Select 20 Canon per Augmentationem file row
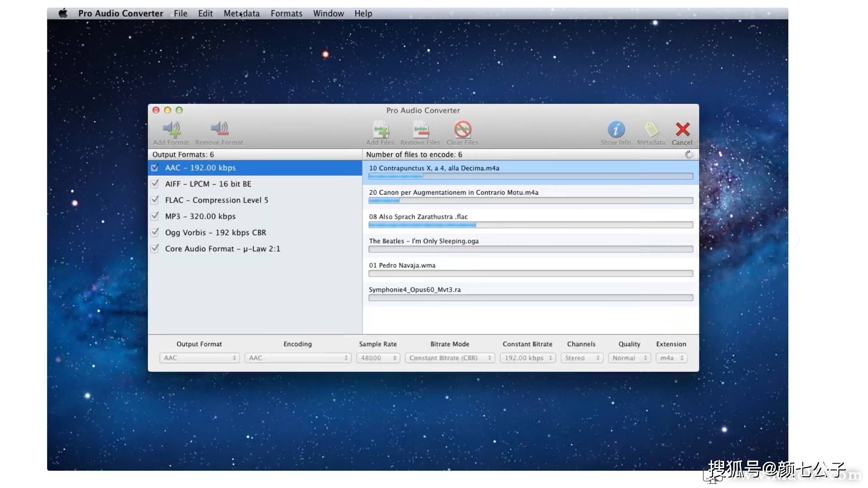 (531, 197)
